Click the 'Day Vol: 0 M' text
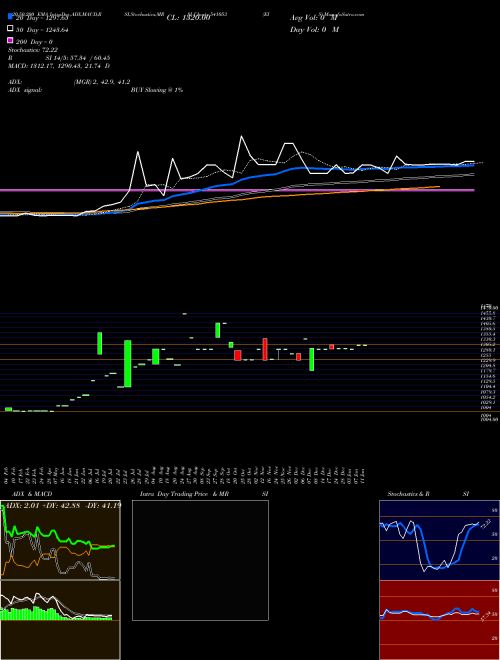The width and height of the screenshot is (500, 660). tap(314, 29)
